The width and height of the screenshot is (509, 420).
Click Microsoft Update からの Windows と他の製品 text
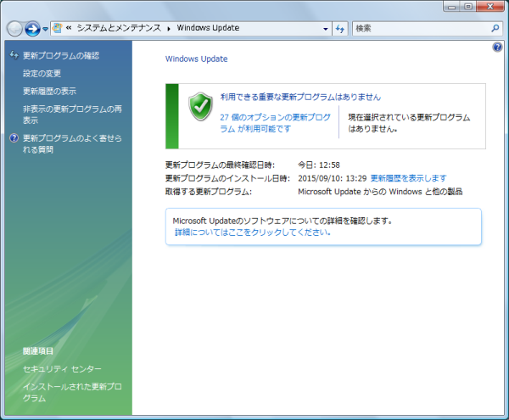(380, 192)
